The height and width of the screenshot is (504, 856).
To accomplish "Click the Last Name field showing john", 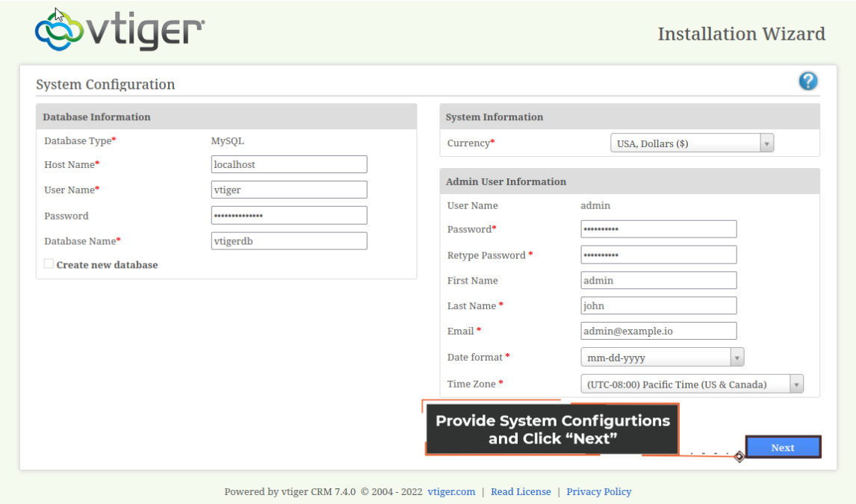I will tap(658, 305).
